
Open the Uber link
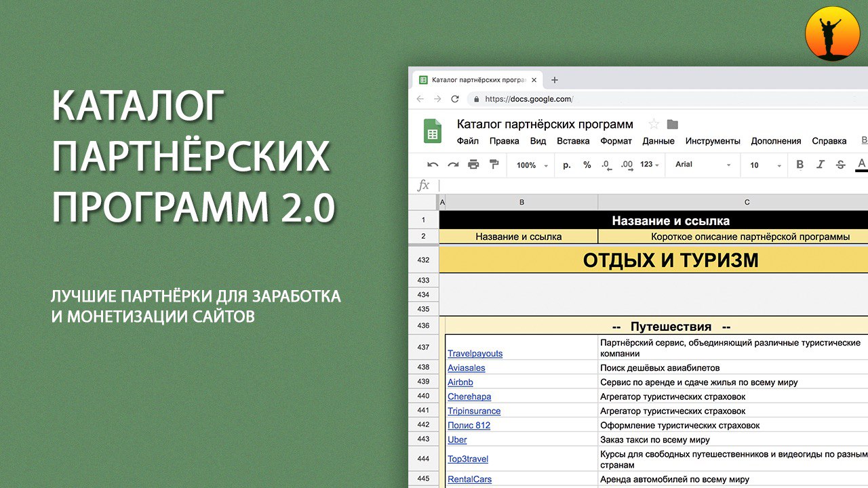pyautogui.click(x=457, y=440)
